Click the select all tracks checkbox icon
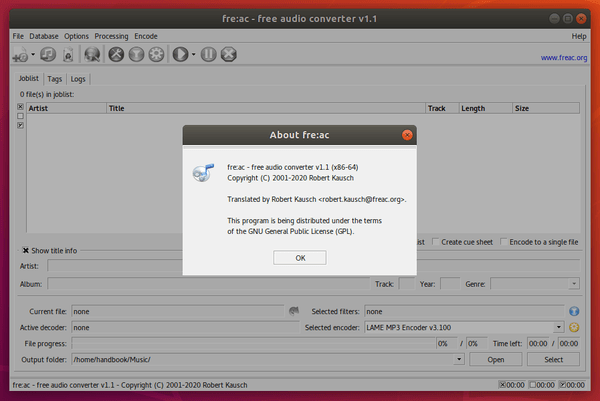Viewport: 600px width, 401px height. point(20,107)
